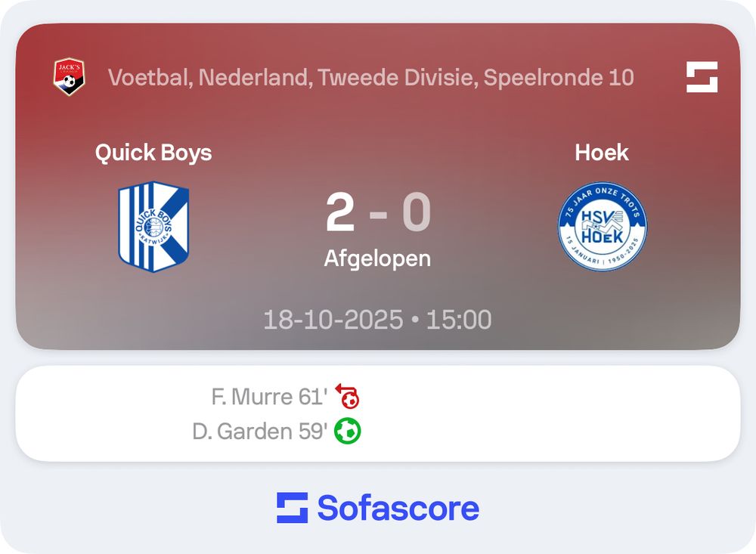This screenshot has height=554, width=756.
Task: Select scorer D. Garden 59'
Action: [259, 431]
